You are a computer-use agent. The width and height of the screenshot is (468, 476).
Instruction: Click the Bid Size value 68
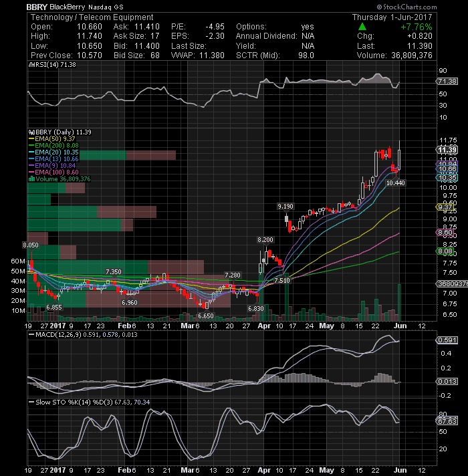point(155,55)
